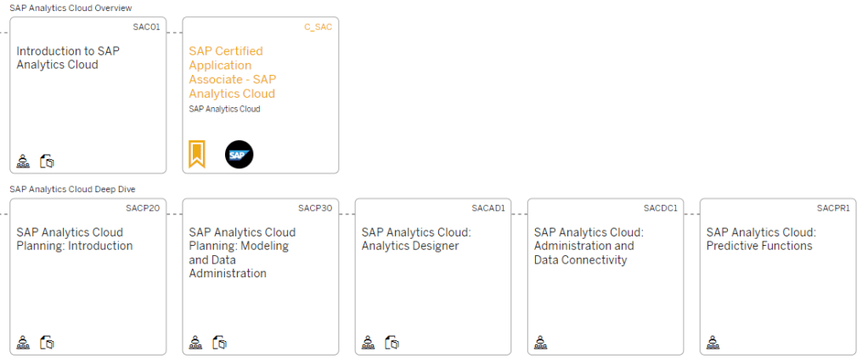The height and width of the screenshot is (364, 868).
Task: Open SAP Certified Application Associate certification title
Action: click(231, 72)
